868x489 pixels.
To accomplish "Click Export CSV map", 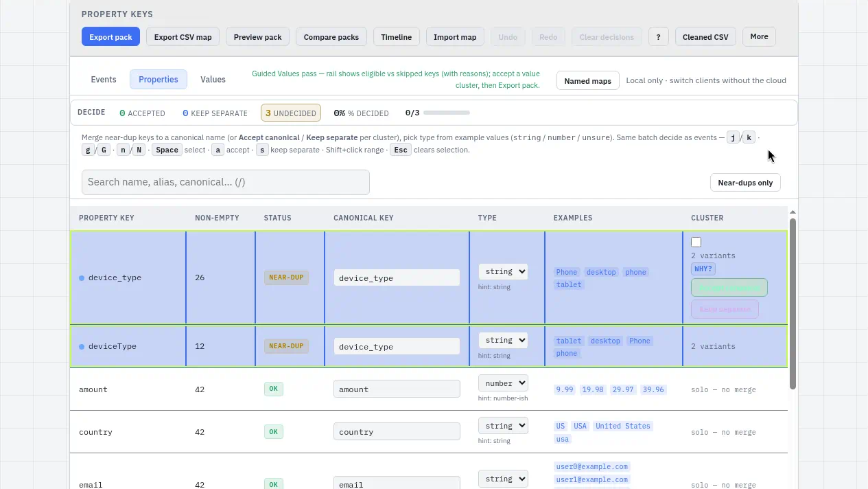I will 183,37.
